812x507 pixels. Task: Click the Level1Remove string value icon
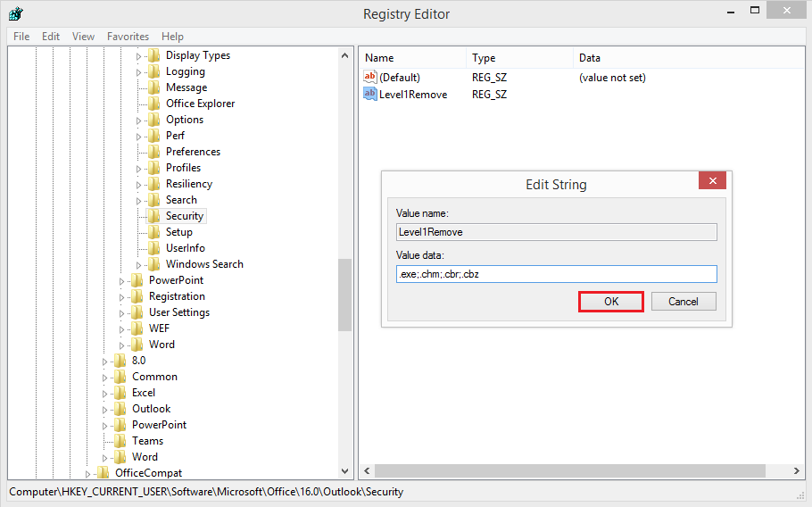tap(370, 94)
